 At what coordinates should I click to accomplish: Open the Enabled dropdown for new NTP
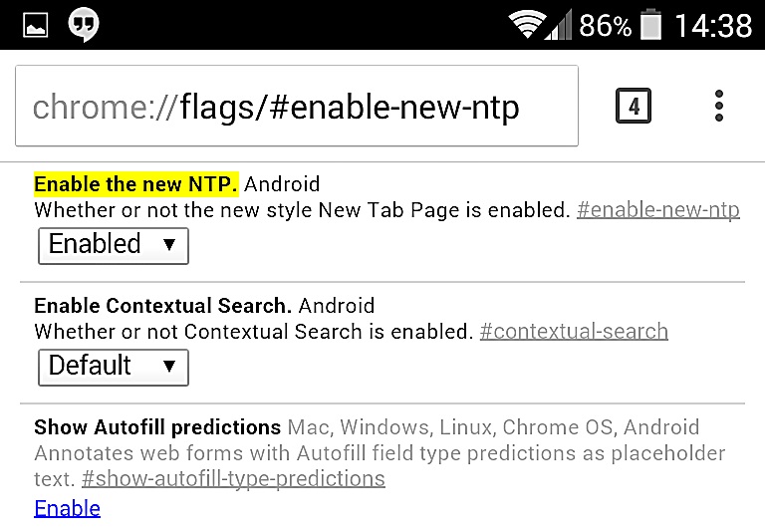(114, 245)
